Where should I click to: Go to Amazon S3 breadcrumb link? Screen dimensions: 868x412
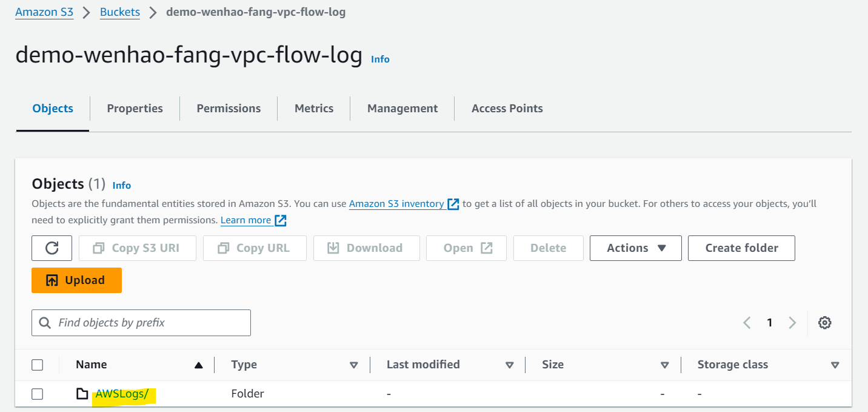pos(44,12)
